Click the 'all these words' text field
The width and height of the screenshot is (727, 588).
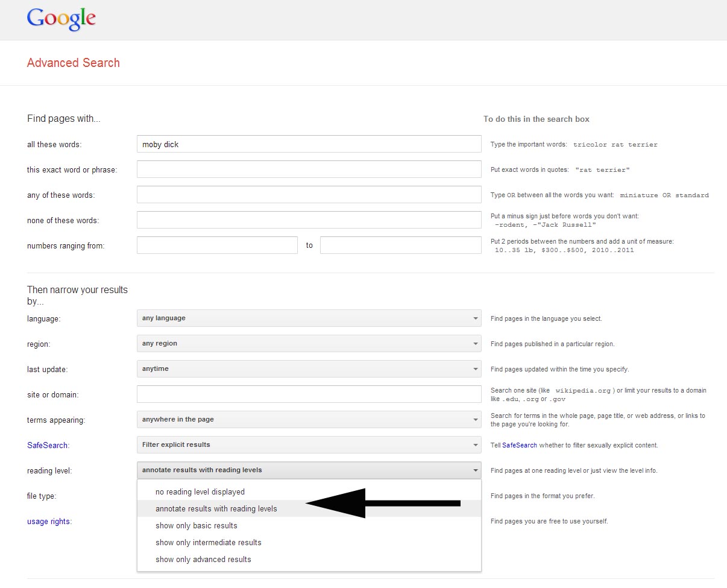pyautogui.click(x=309, y=144)
